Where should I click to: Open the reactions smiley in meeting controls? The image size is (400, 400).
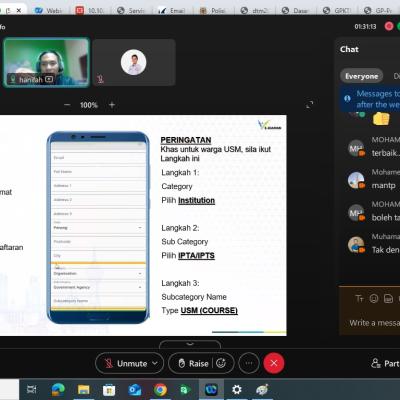click(x=221, y=363)
